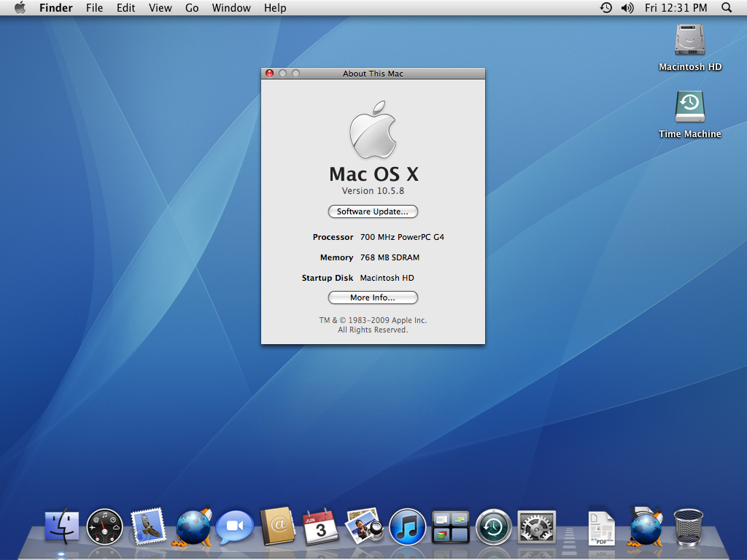Open the globe-and-fox stack beside the Trash
The image size is (747, 560).
(x=646, y=526)
